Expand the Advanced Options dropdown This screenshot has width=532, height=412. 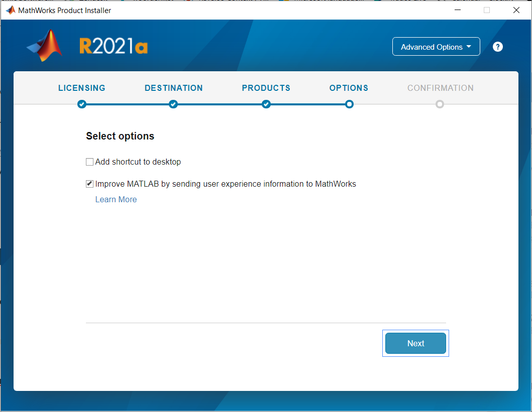[436, 47]
